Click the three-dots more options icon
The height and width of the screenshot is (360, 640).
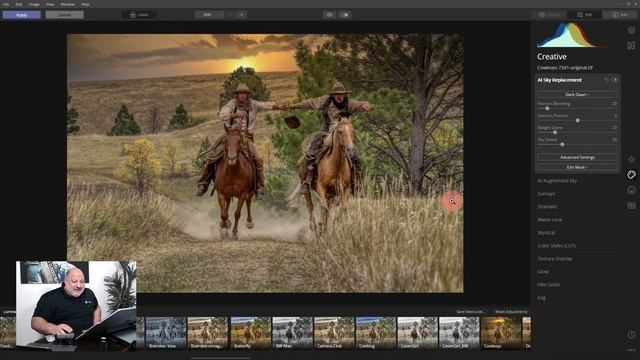(631, 350)
